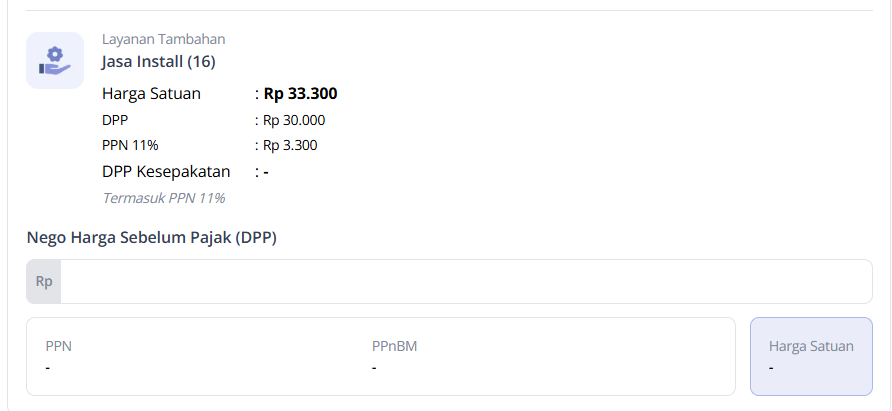The height and width of the screenshot is (411, 892).
Task: Focus the negotiated DPP price input field
Action: [465, 282]
